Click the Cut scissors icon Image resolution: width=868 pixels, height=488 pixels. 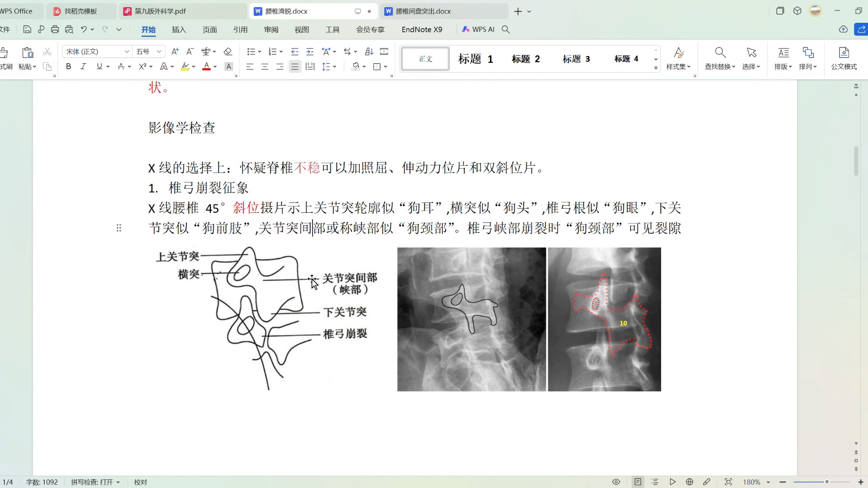47,51
